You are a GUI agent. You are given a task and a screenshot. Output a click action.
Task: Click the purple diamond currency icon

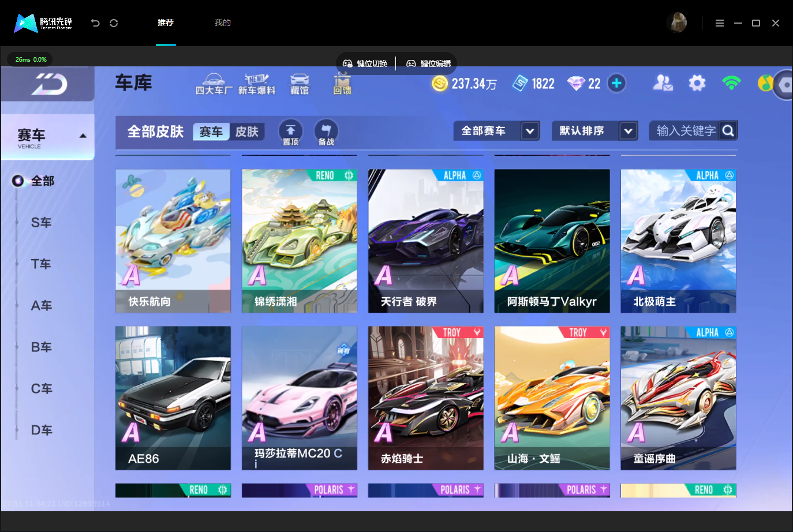[576, 84]
